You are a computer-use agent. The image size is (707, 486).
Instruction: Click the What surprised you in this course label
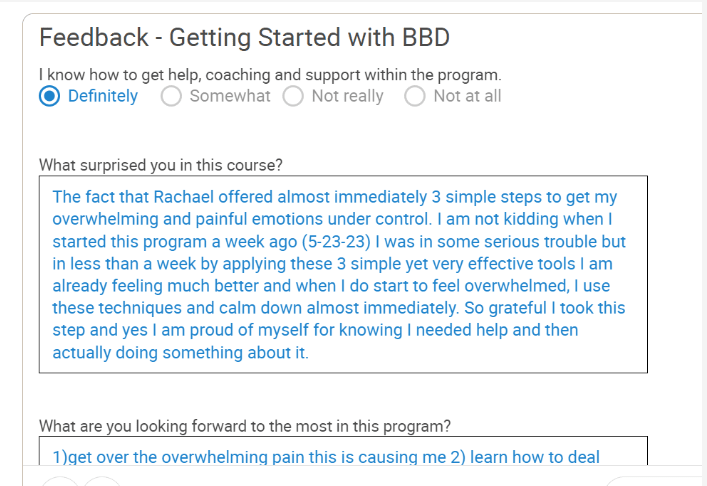(x=161, y=165)
